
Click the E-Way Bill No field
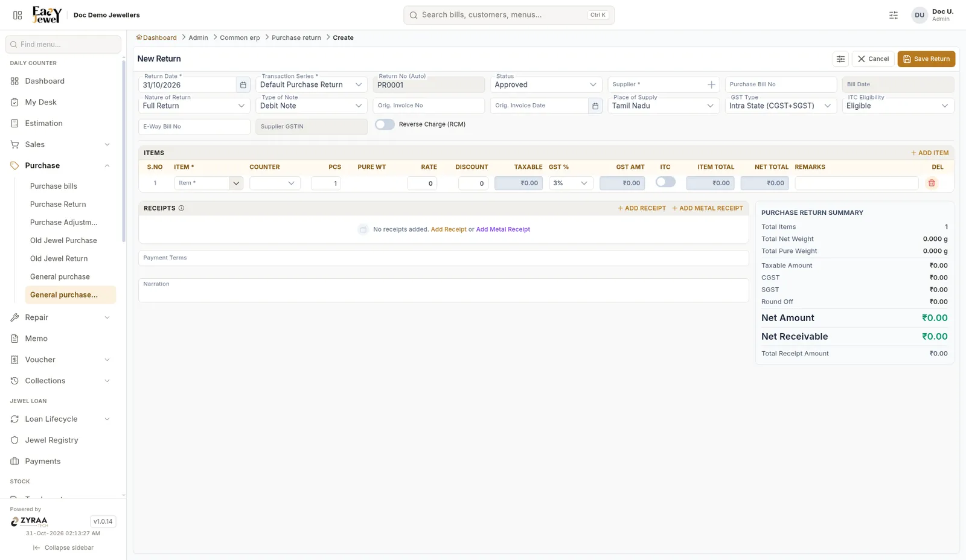[x=194, y=127]
